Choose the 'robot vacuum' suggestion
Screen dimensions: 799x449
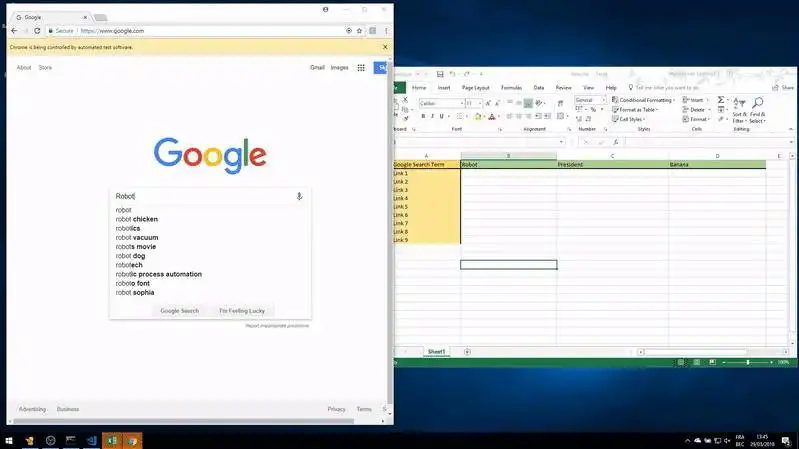coord(137,237)
